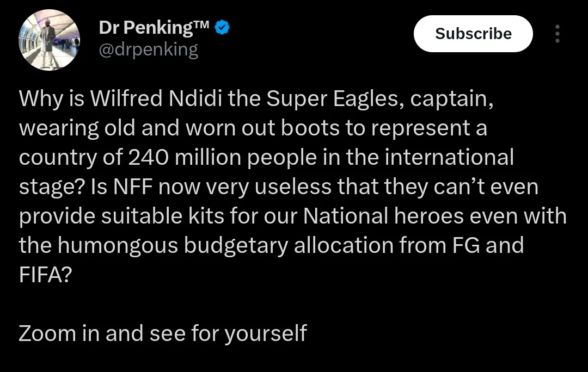Image resolution: width=588 pixels, height=372 pixels.
Task: Click the trademark symbol after the name
Action: tap(203, 25)
